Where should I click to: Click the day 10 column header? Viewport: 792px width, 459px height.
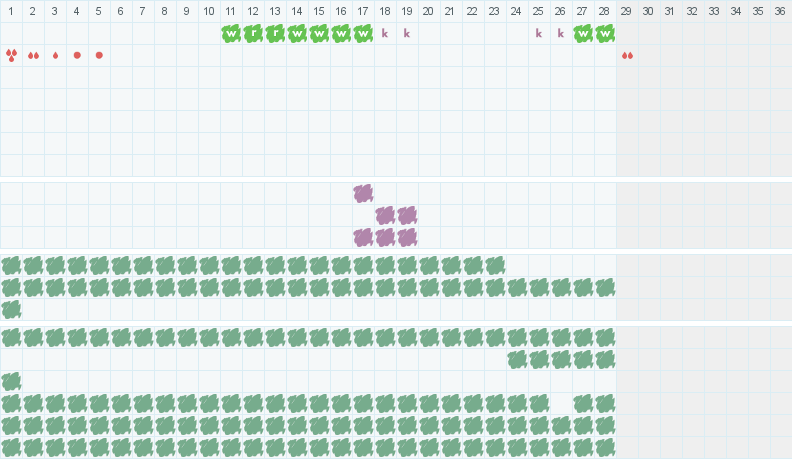click(x=209, y=11)
